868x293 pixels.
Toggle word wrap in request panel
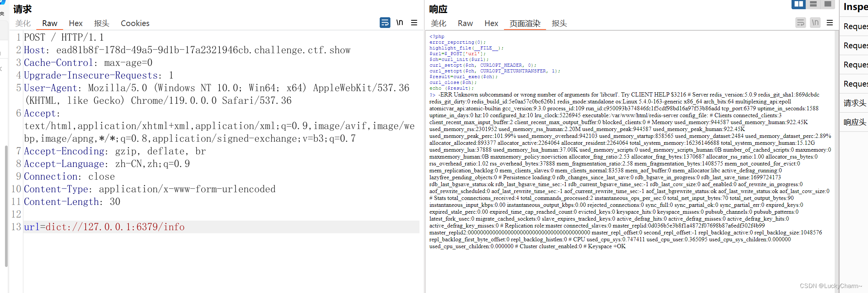(x=385, y=23)
